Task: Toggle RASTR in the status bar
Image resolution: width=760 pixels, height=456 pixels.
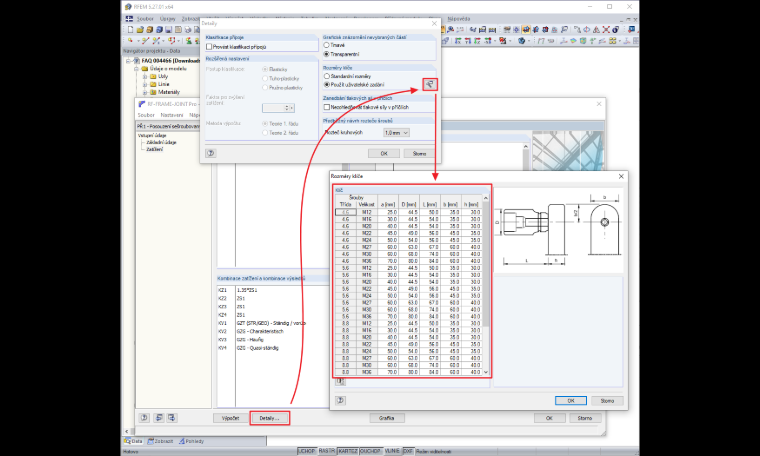Action: coord(326,451)
